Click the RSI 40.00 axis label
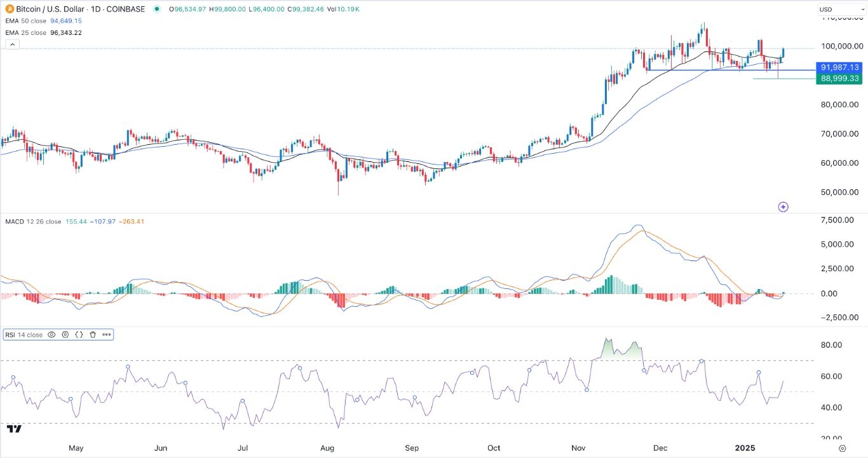 832,407
